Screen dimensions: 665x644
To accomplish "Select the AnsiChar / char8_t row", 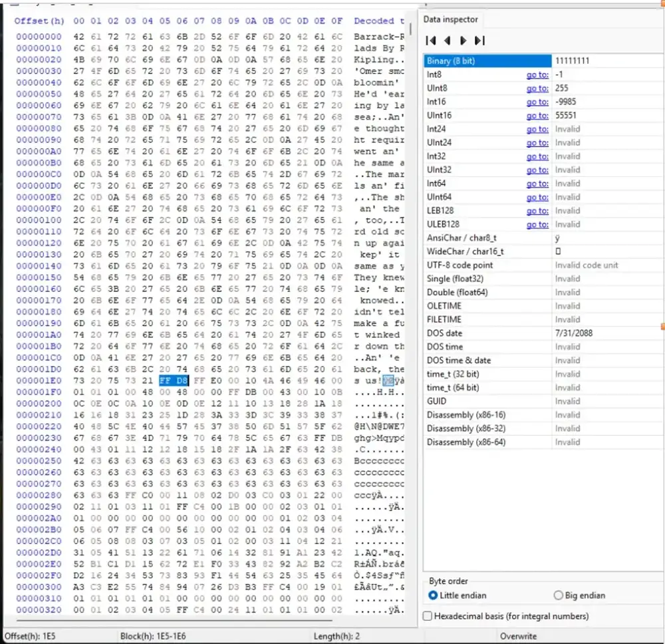I will (x=543, y=238).
